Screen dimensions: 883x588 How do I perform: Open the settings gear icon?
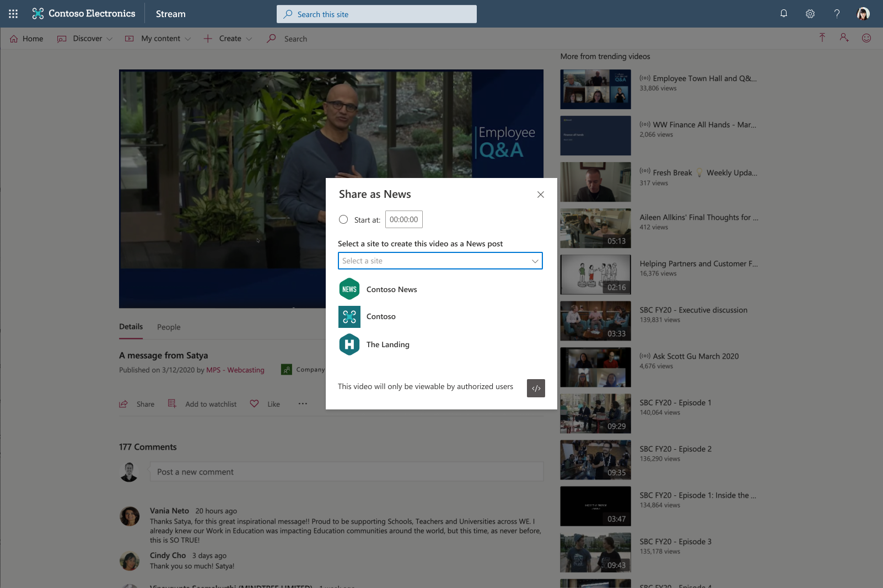810,14
